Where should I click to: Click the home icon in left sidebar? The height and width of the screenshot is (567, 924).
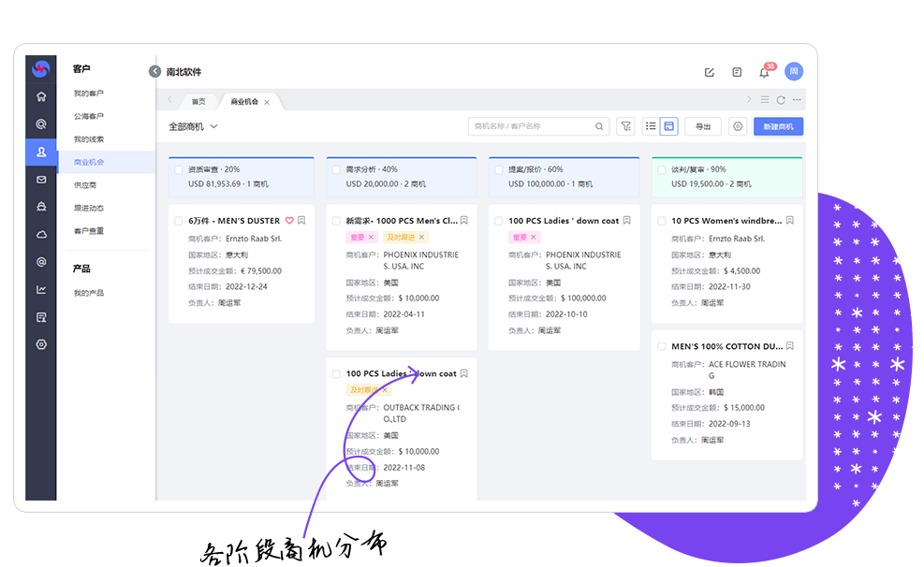pos(41,96)
